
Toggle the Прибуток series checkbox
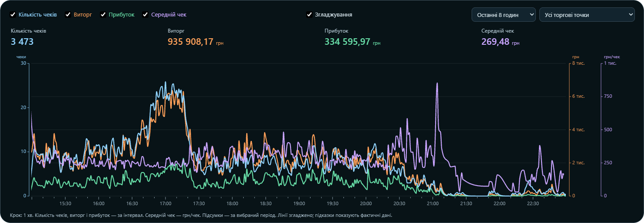pyautogui.click(x=103, y=14)
